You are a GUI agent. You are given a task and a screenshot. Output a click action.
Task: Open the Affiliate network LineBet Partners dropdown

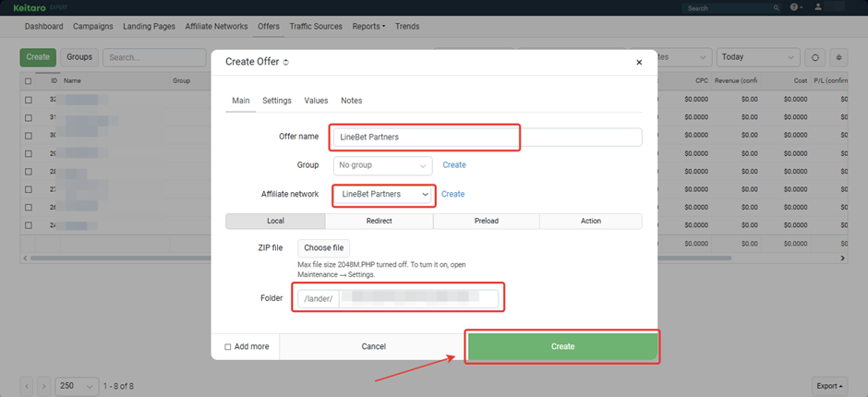pos(384,195)
